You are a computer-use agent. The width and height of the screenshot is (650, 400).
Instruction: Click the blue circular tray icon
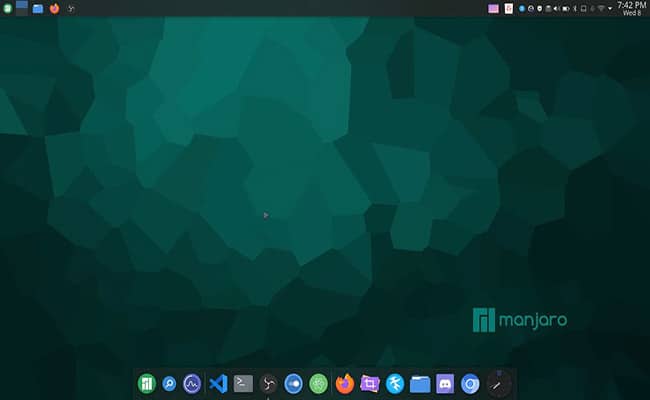coord(522,8)
